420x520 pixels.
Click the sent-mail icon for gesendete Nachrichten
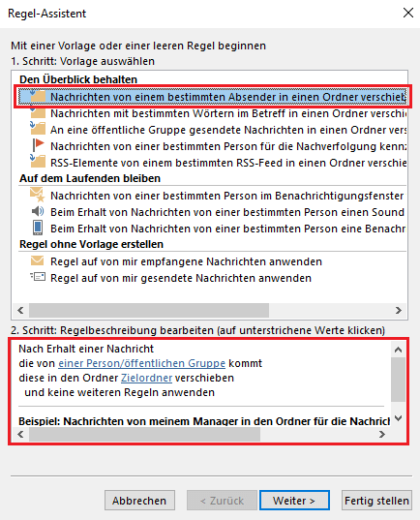[38, 277]
